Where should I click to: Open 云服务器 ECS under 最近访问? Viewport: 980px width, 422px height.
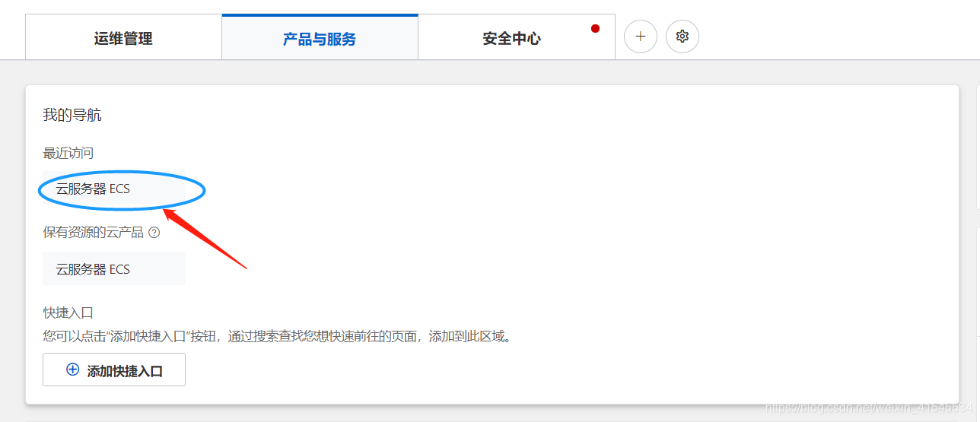click(114, 189)
